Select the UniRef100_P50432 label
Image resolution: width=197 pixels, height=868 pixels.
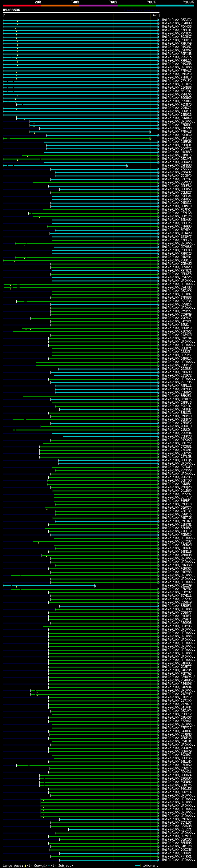[177, 172]
